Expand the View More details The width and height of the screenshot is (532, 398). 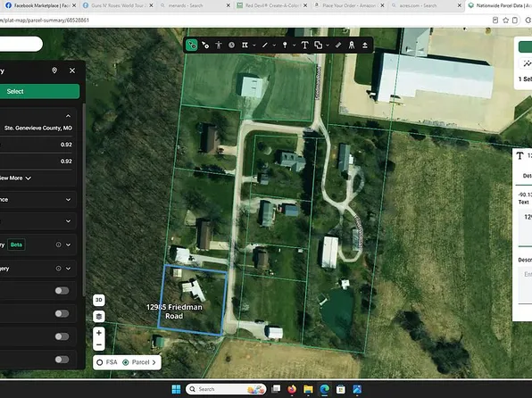(x=15, y=178)
